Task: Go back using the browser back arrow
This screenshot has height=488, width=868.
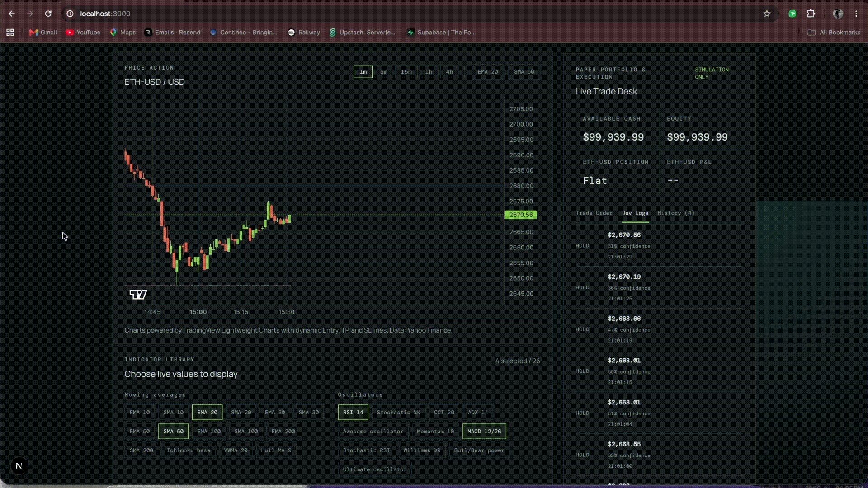Action: (12, 14)
